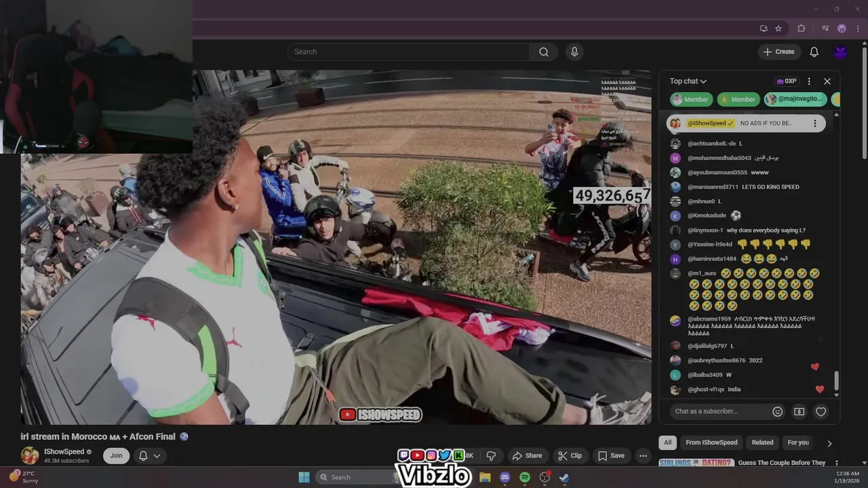This screenshot has width=868, height=488.
Task: Open the emoji picker in chat
Action: pos(778,411)
